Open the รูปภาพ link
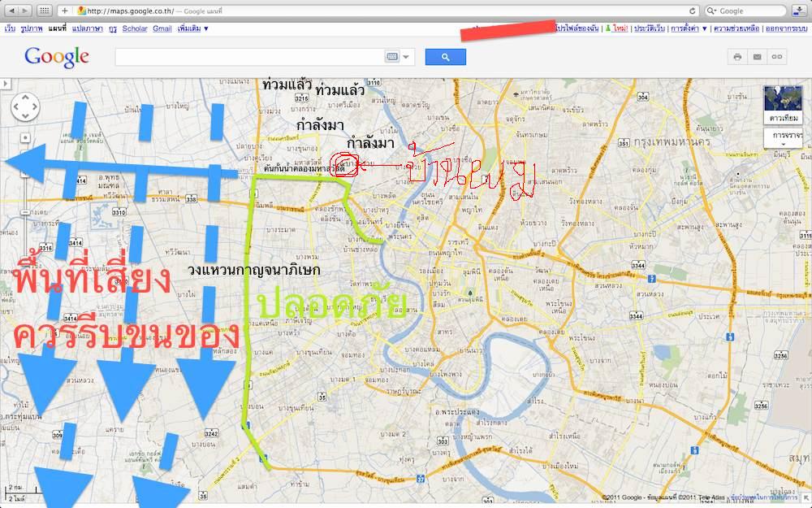 tap(32, 28)
